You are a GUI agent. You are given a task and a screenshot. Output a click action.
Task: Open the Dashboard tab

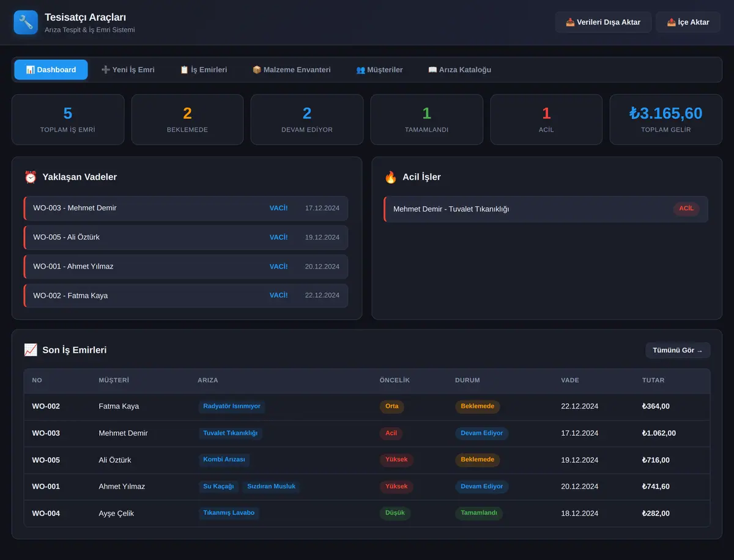[51, 70]
